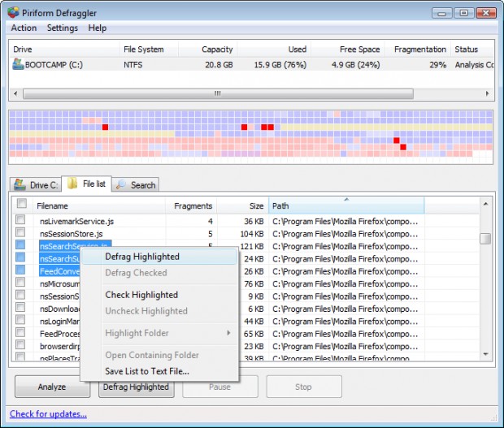Click the 29% fragmentation value
Screen dimensions: 504x428
pyautogui.click(x=438, y=65)
